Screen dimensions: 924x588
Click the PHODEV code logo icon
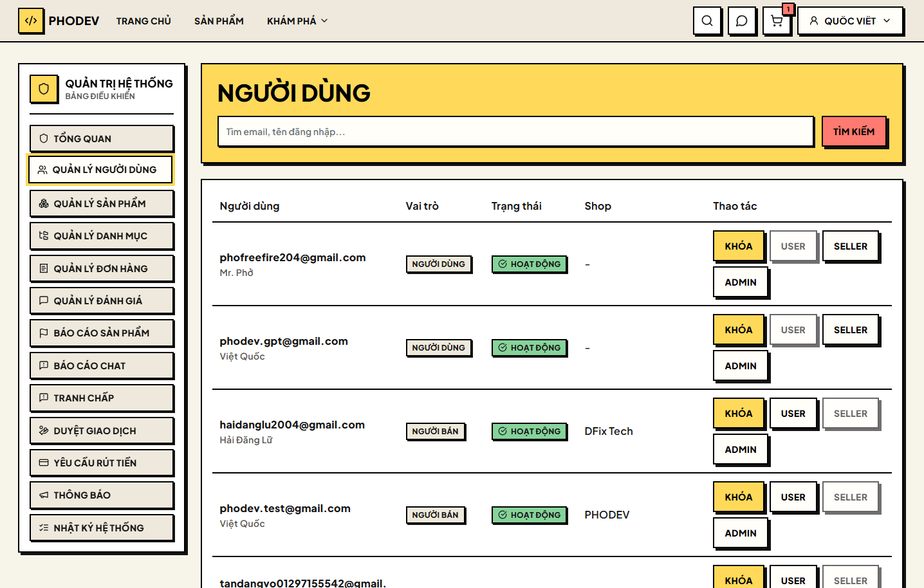(x=31, y=21)
